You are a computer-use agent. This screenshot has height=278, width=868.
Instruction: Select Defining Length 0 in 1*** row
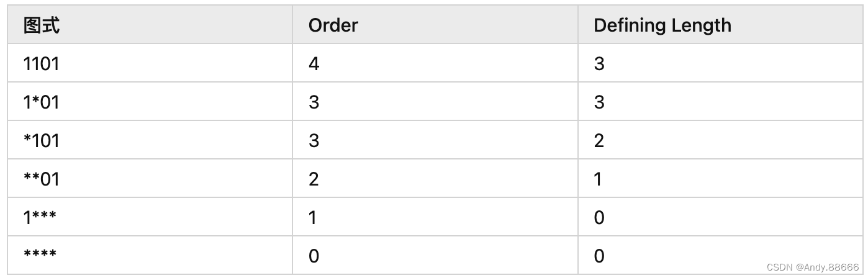pos(599,217)
